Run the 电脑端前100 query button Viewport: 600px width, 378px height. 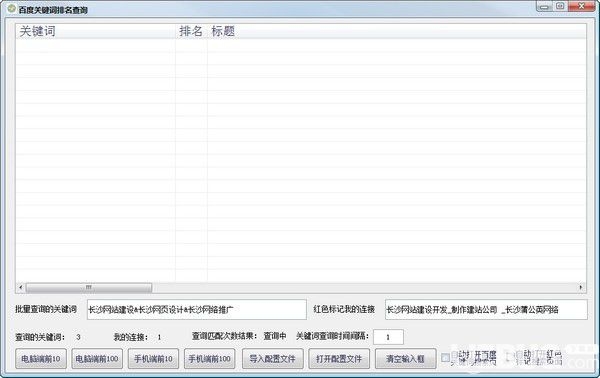click(x=97, y=359)
